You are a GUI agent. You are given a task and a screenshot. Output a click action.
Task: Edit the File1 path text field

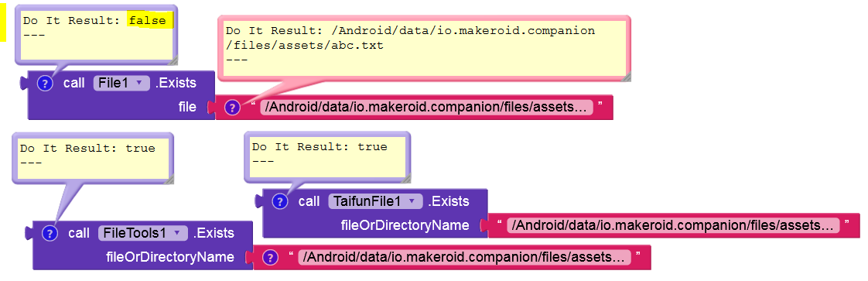(x=425, y=107)
